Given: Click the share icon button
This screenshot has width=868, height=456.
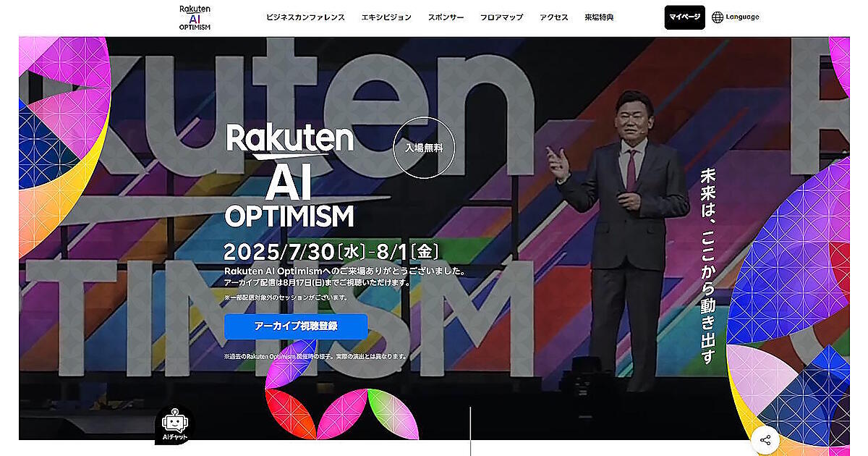Looking at the screenshot, I should pos(765,440).
